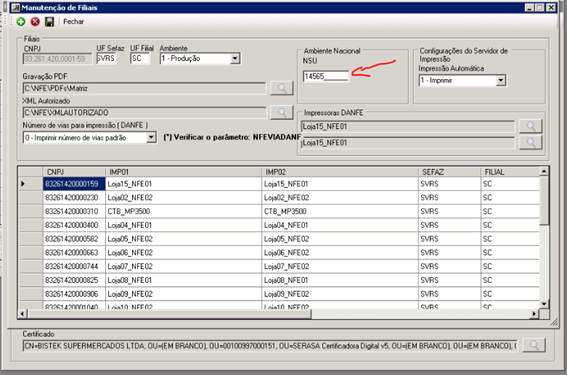Search first Impressoras DANFE printer
This screenshot has height=375, width=567.
[530, 126]
